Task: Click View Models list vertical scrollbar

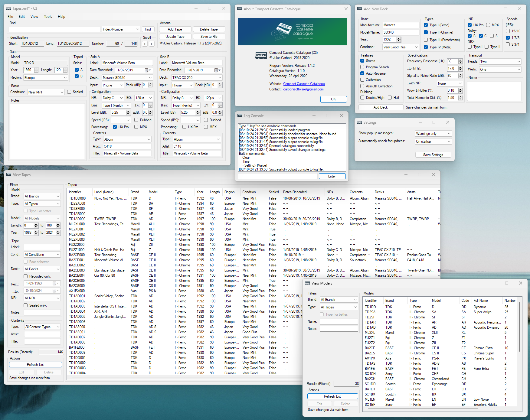Action: (x=520, y=327)
